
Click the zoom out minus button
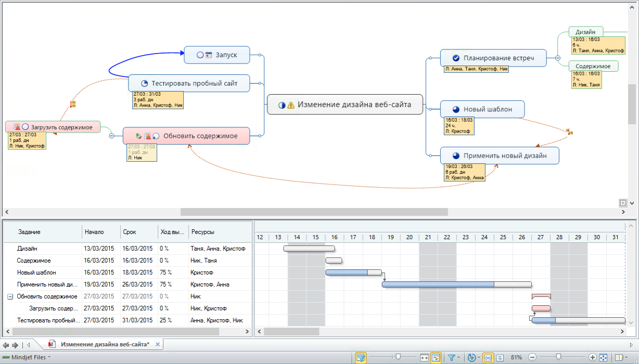532,358
